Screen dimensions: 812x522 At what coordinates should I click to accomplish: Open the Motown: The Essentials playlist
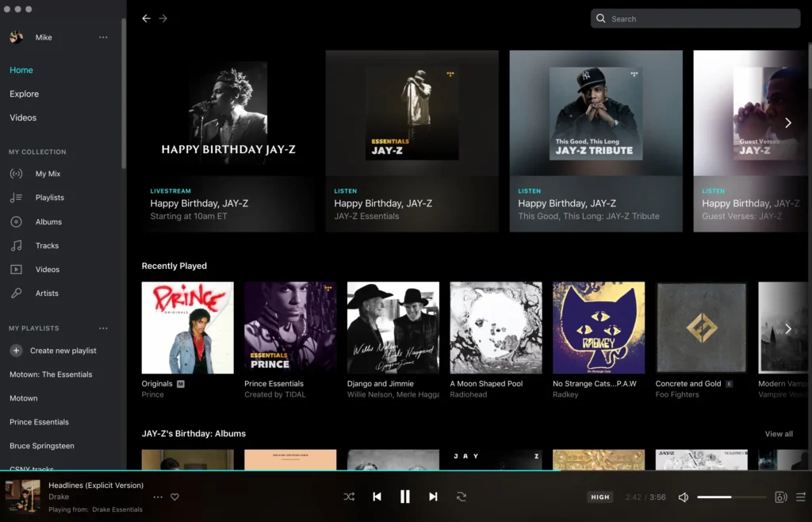(51, 374)
